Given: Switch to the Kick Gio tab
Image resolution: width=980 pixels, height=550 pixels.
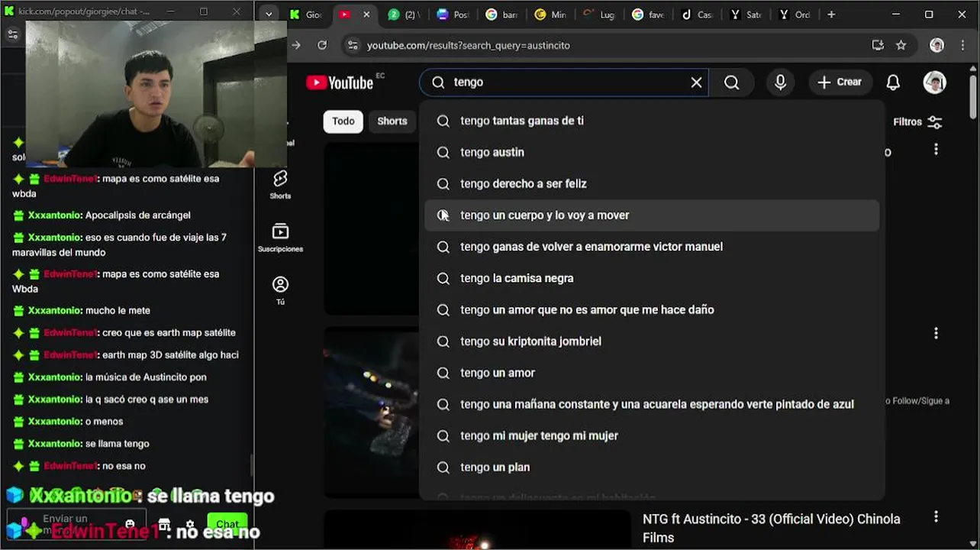Looking at the screenshot, I should [305, 15].
